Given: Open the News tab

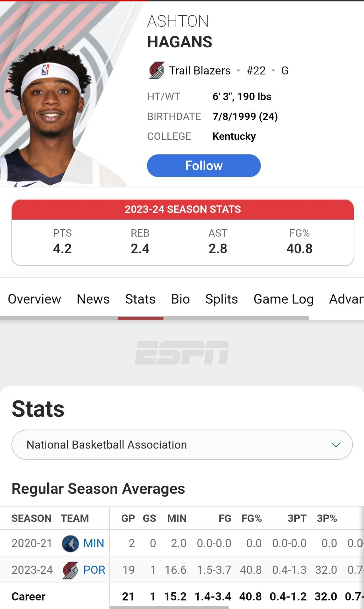Looking at the screenshot, I should pyautogui.click(x=93, y=299).
